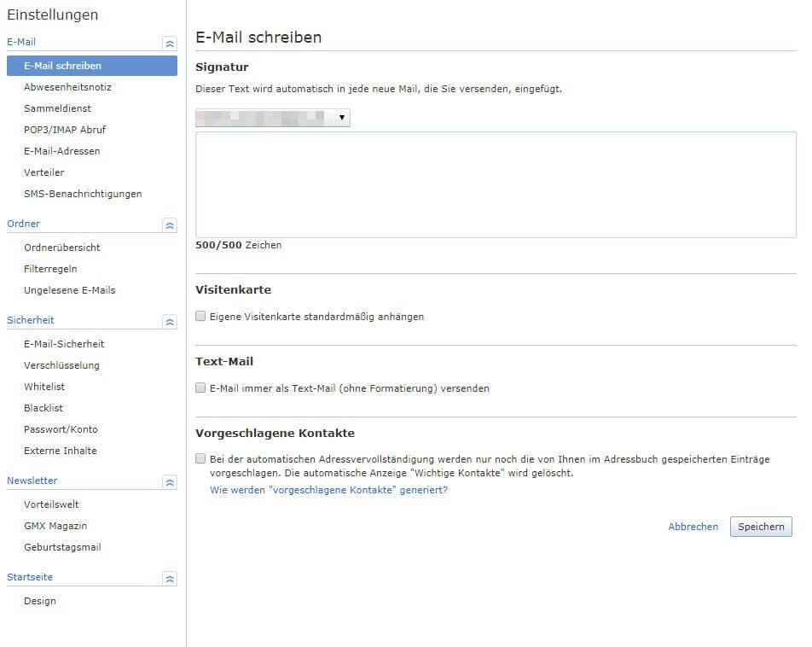Open GMX Magazin settings
This screenshot has width=812, height=647.
coord(55,526)
